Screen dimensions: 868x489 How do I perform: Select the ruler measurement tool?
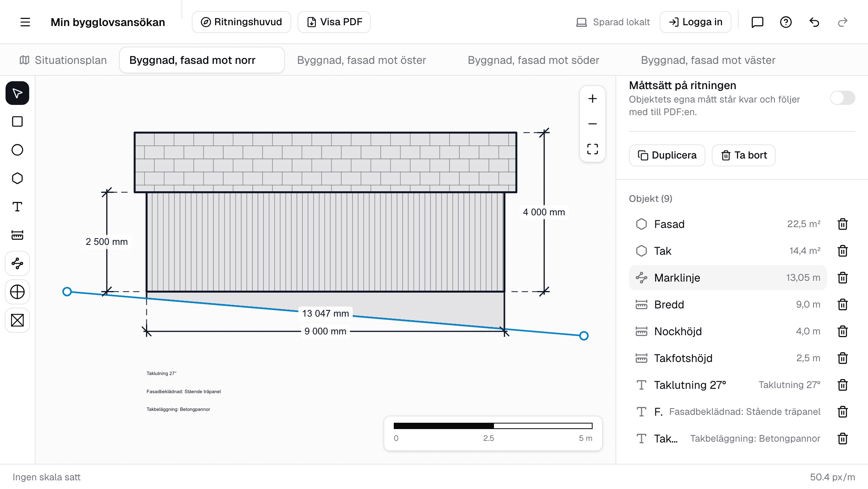(x=17, y=235)
